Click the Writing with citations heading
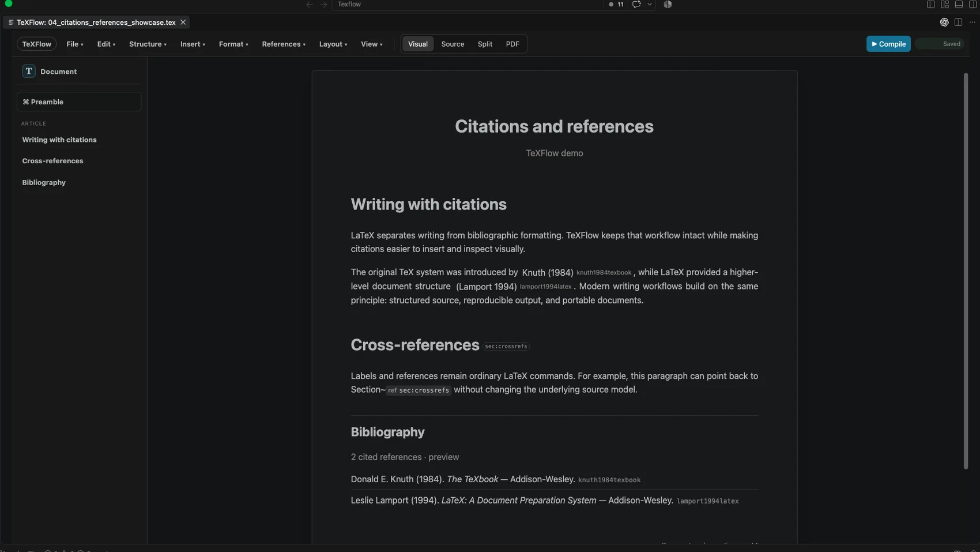The width and height of the screenshot is (980, 552). tap(428, 204)
